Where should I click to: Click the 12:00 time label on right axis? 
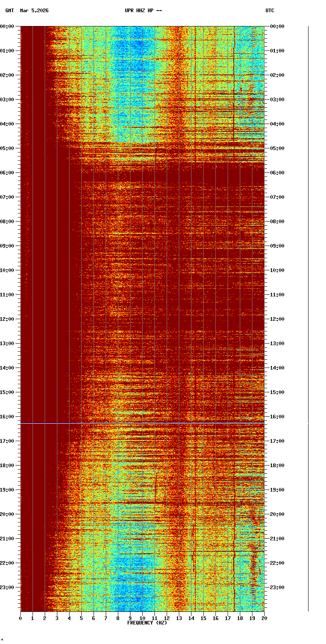[x=277, y=319]
